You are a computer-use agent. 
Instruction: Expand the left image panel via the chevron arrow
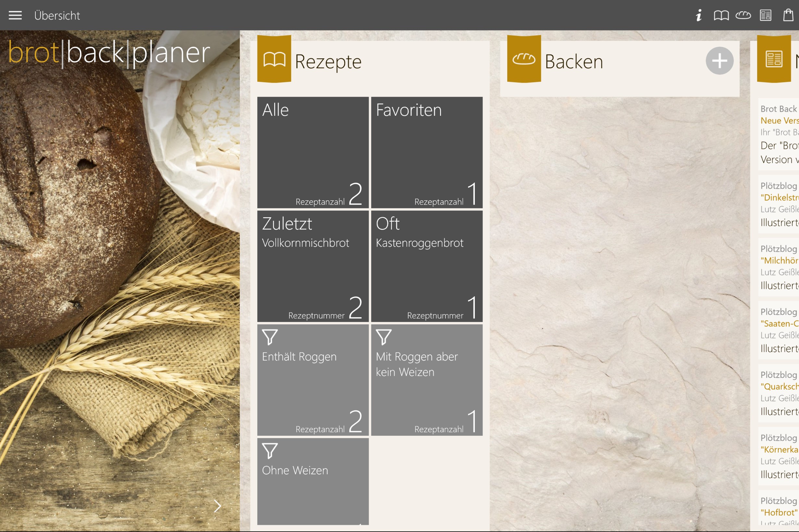(218, 506)
